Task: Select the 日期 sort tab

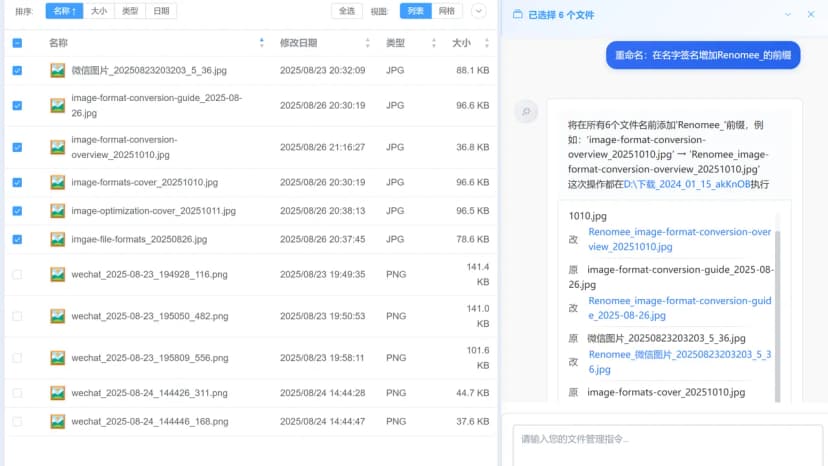Action: pos(161,11)
